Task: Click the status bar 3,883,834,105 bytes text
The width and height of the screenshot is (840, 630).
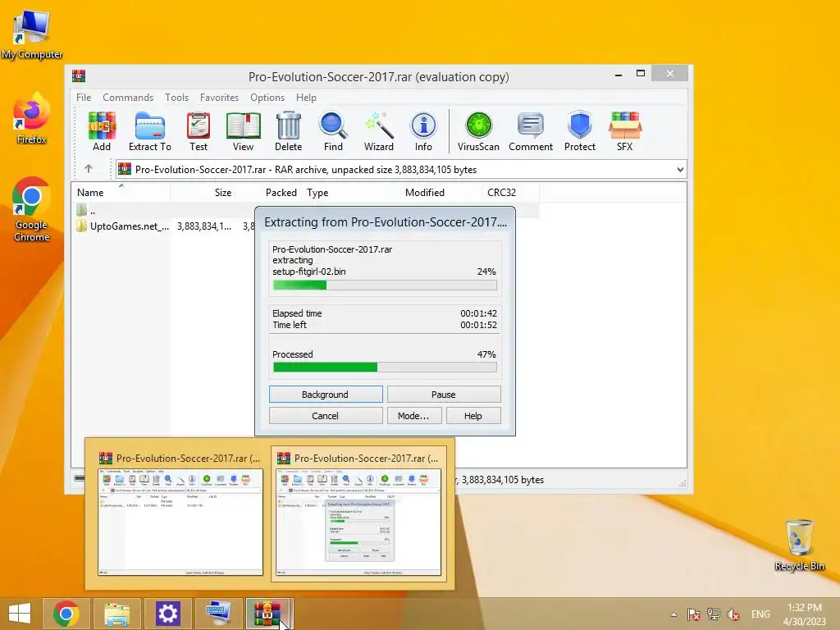Action: (503, 480)
